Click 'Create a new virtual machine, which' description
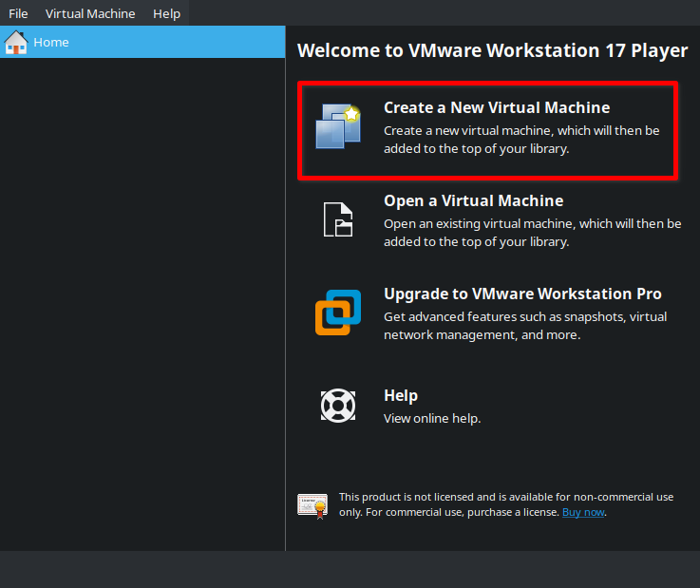 [521, 140]
